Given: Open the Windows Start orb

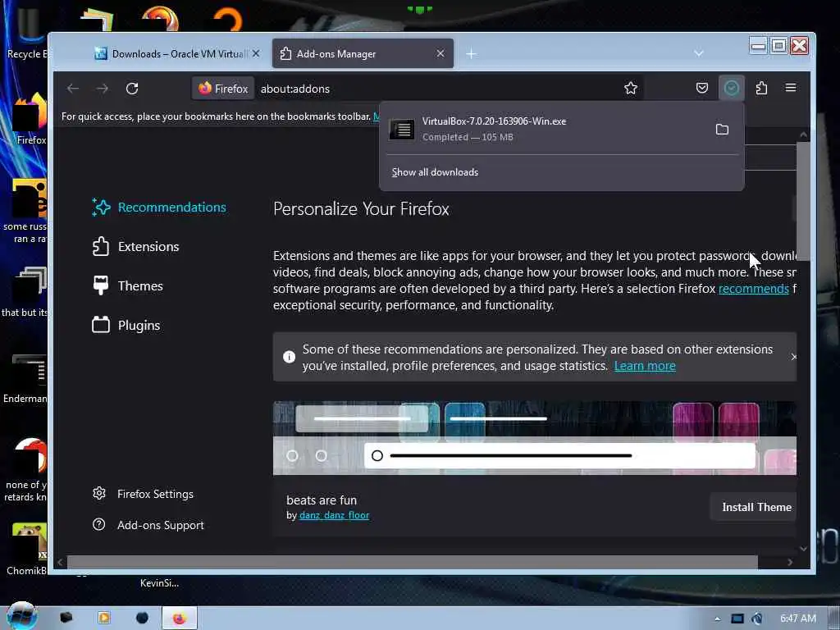Looking at the screenshot, I should (22, 616).
